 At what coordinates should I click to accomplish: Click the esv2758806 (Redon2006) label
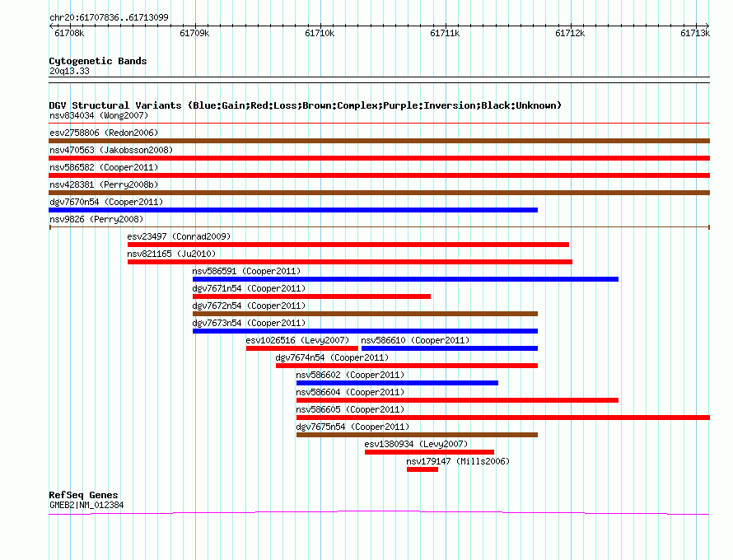pyautogui.click(x=104, y=133)
